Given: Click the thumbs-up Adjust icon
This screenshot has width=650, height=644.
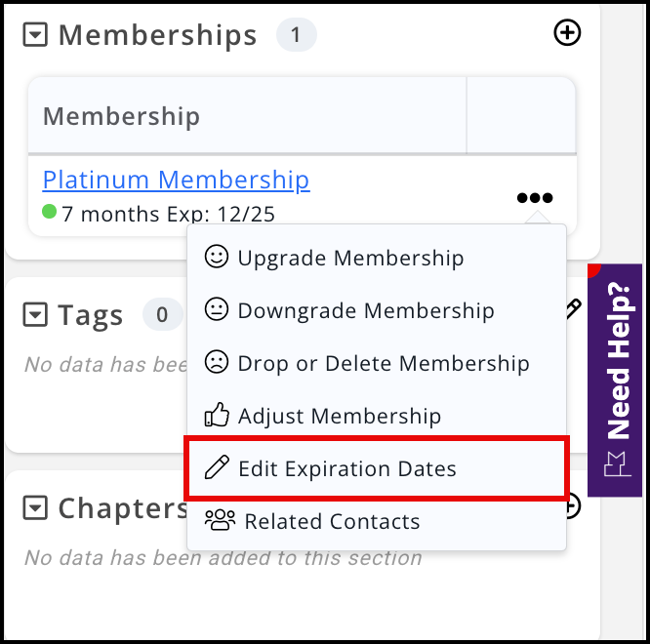Looking at the screenshot, I should 217,415.
